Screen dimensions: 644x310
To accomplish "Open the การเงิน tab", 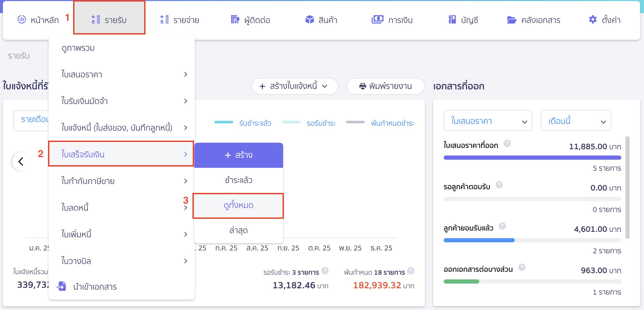I will [x=392, y=20].
